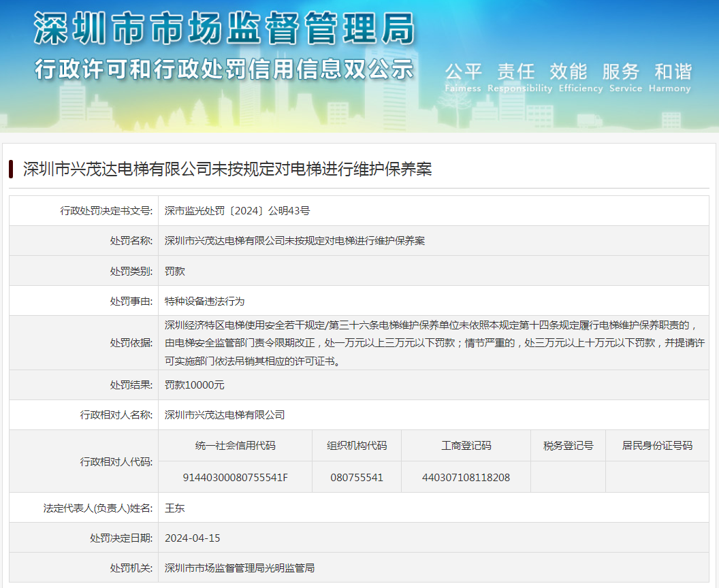Click the page heading 深圳市兴茂达电梯有限公司未按规定对电梯进行维护保养案
Screen dimensions: 719x588
(x=227, y=169)
